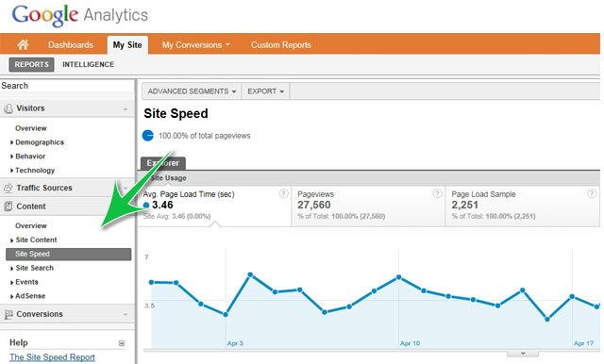Select the Explorer tab
The height and width of the screenshot is (364, 604).
coord(163,163)
